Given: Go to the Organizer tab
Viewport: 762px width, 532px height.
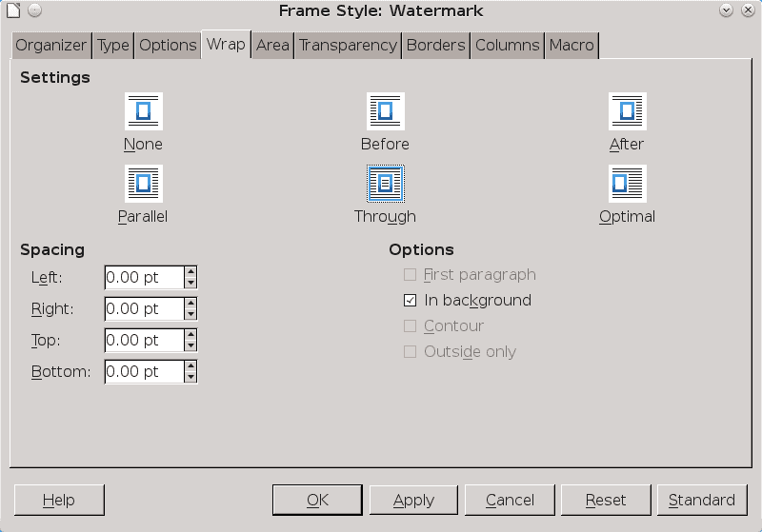Looking at the screenshot, I should pos(51,45).
